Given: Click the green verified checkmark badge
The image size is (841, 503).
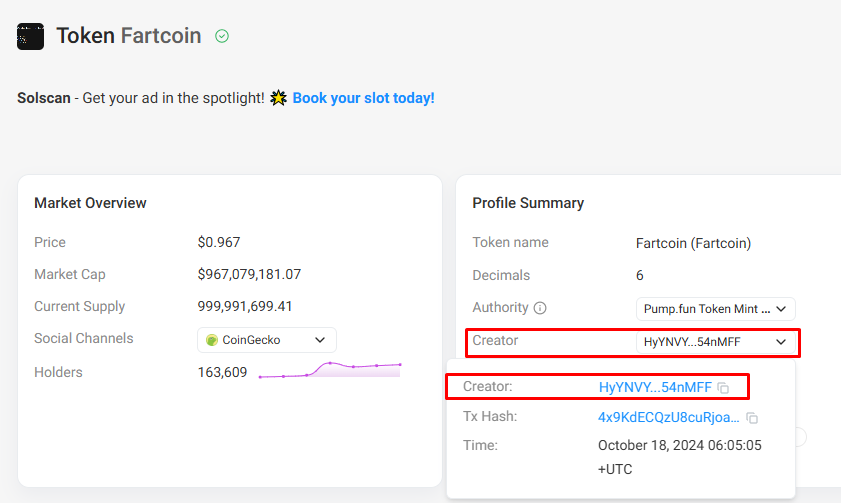Looking at the screenshot, I should tap(222, 36).
